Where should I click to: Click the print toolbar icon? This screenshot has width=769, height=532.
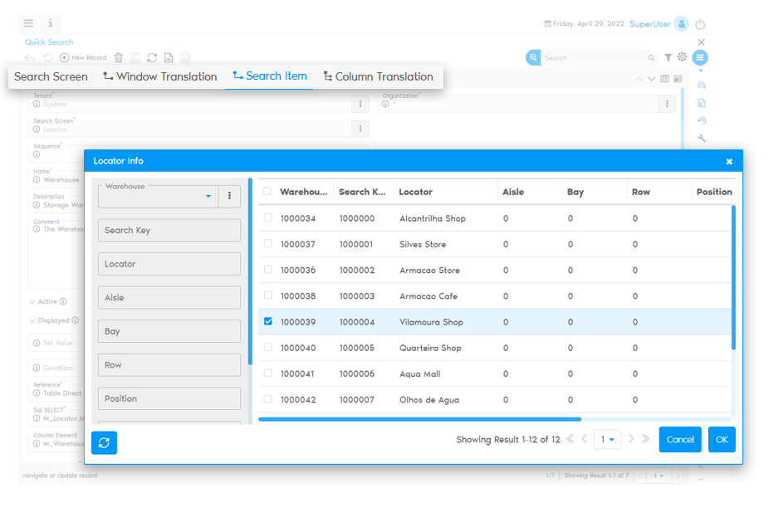[185, 57]
